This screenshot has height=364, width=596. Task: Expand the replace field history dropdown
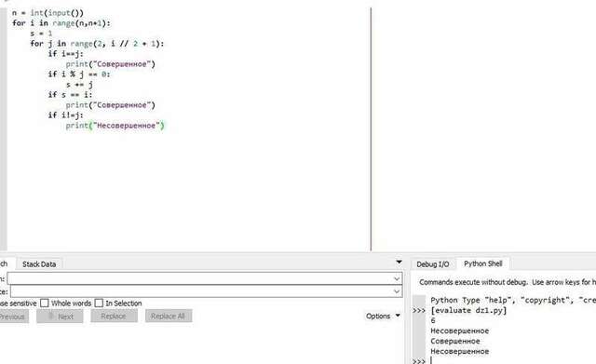click(397, 291)
